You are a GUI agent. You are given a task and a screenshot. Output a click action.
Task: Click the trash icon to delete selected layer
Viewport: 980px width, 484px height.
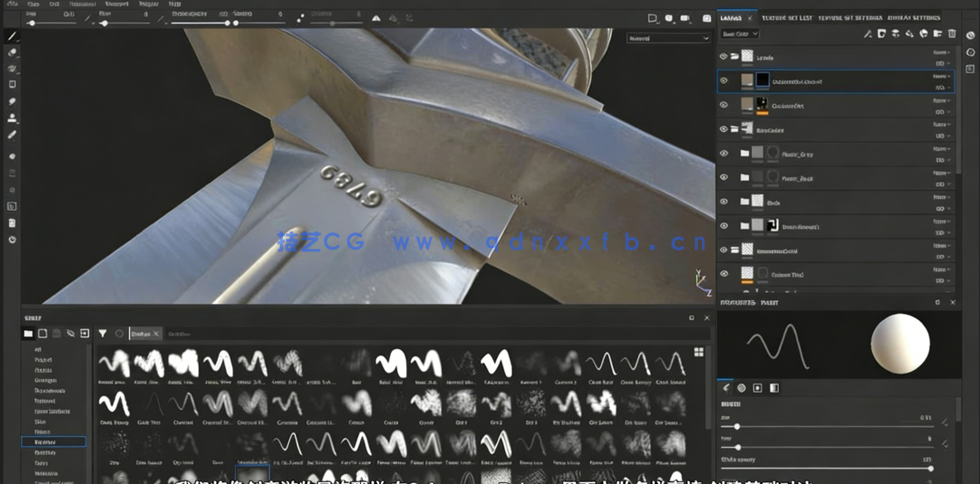point(952,34)
